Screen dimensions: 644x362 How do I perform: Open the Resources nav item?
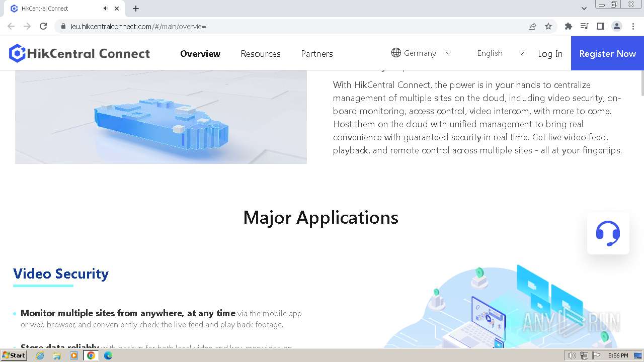(261, 53)
